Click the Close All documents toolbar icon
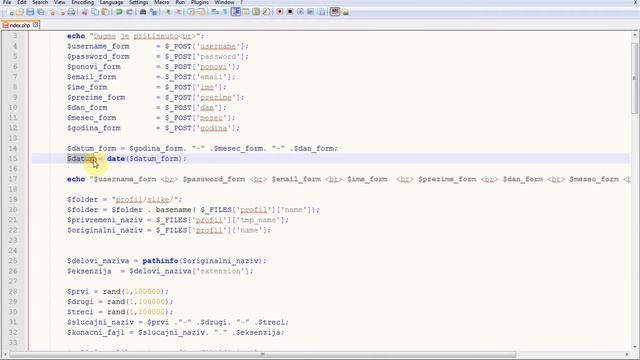The height and width of the screenshot is (360, 640). click(62, 12)
